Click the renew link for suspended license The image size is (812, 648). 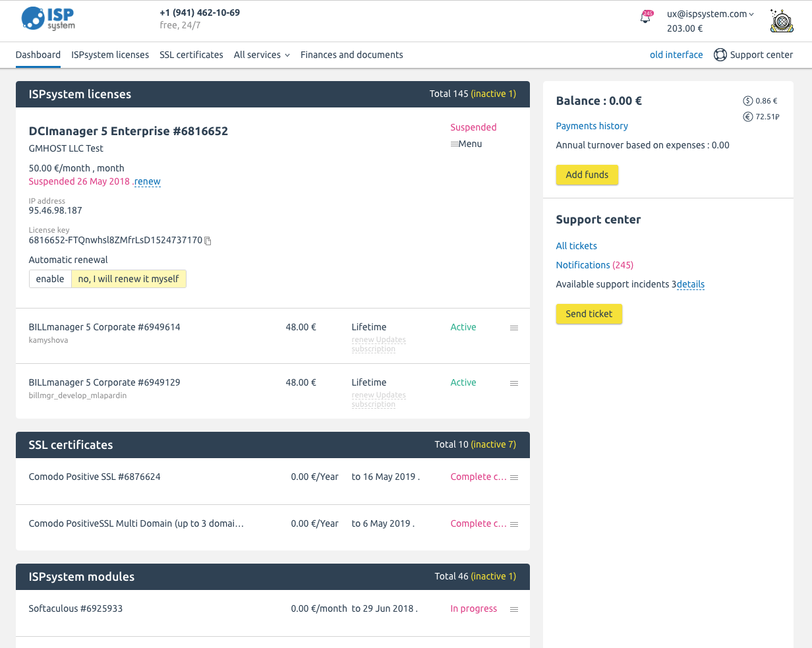click(148, 181)
